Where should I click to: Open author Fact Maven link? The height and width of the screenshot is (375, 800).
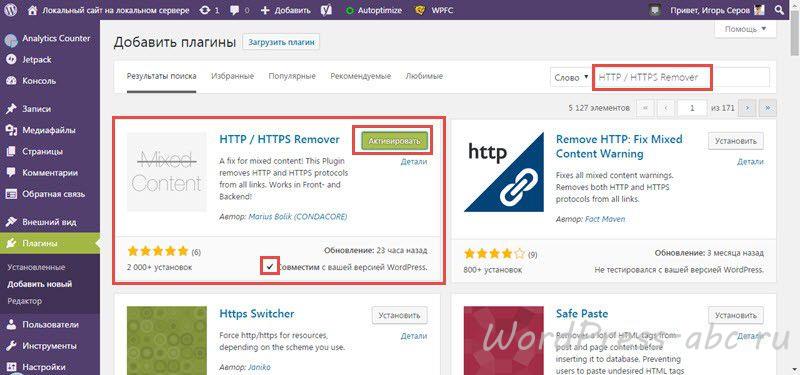605,219
